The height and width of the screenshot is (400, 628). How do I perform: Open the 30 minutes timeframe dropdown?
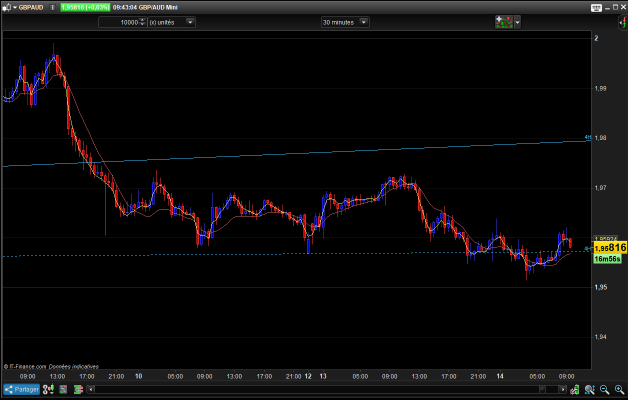click(345, 22)
